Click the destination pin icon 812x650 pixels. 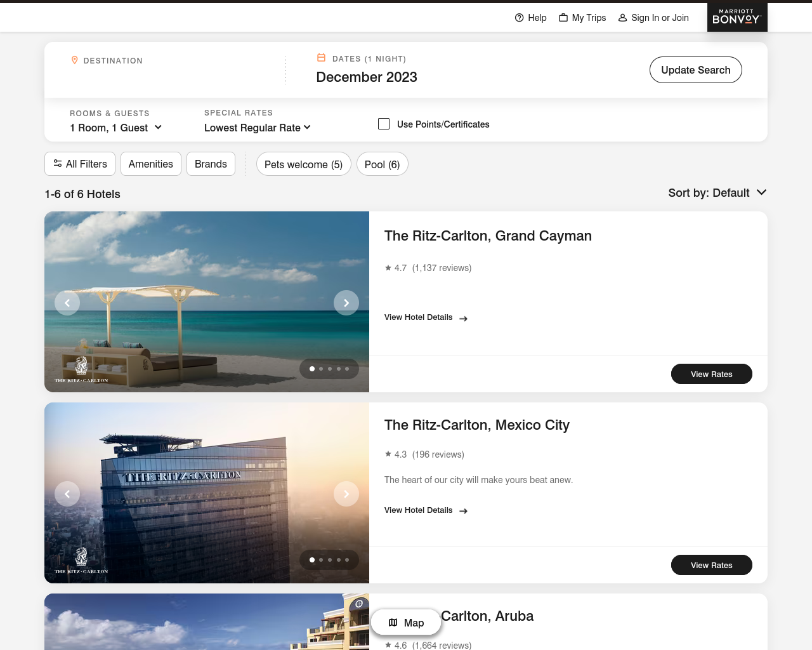75,60
